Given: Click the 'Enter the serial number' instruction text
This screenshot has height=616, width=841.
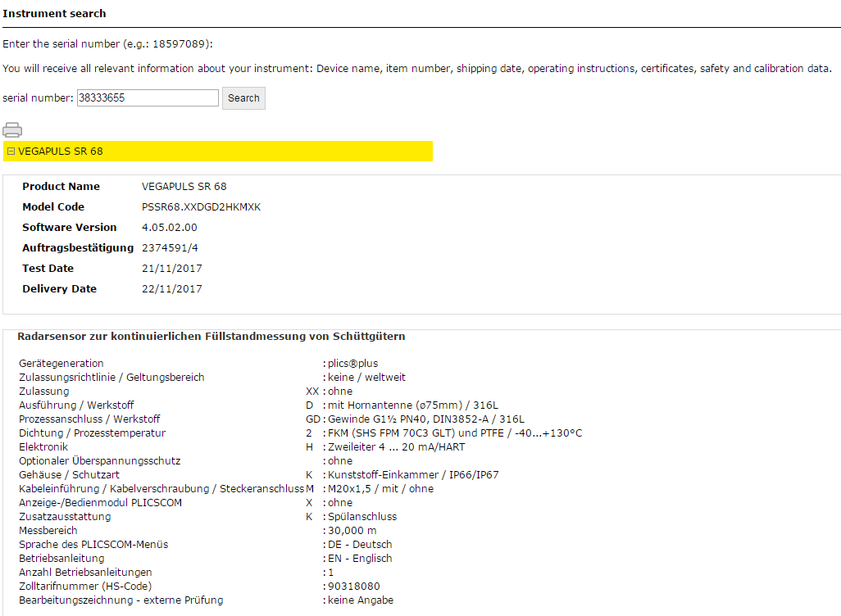Looking at the screenshot, I should 108,44.
